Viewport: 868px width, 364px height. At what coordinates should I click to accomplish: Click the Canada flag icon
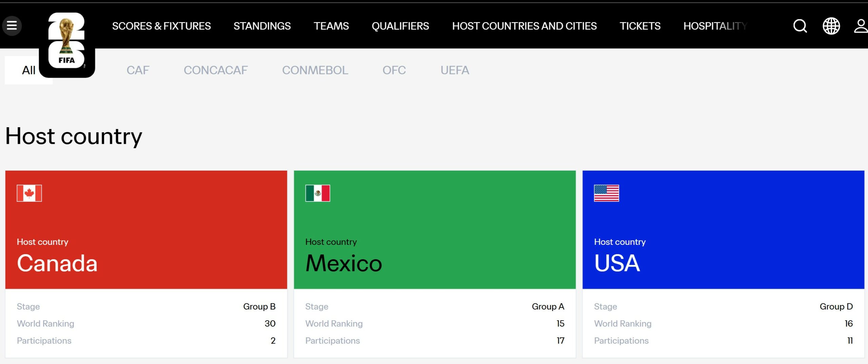(29, 193)
